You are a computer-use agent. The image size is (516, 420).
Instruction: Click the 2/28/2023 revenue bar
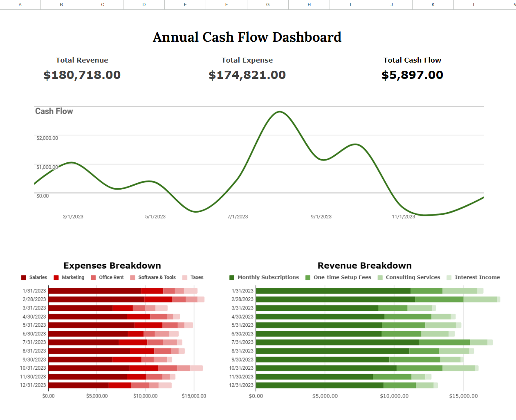coord(378,299)
